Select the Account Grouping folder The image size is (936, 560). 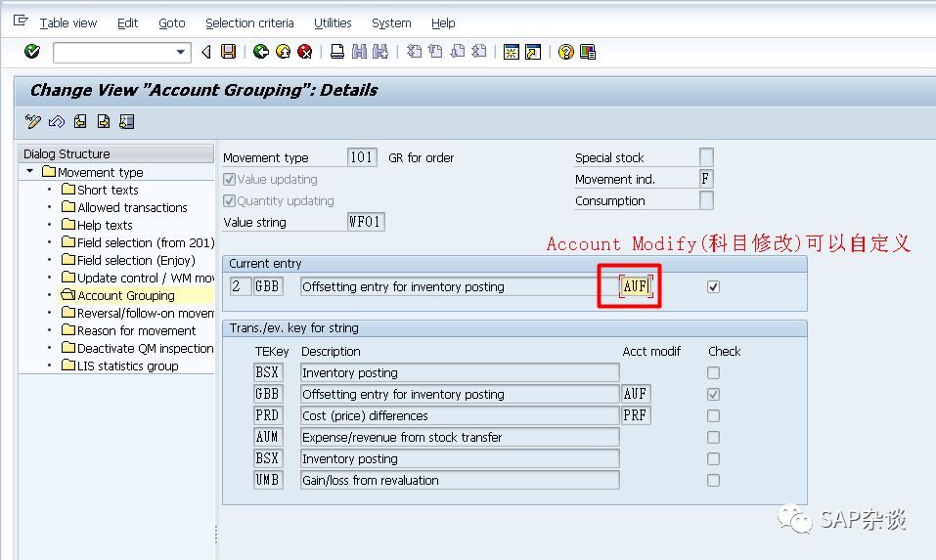click(x=118, y=295)
